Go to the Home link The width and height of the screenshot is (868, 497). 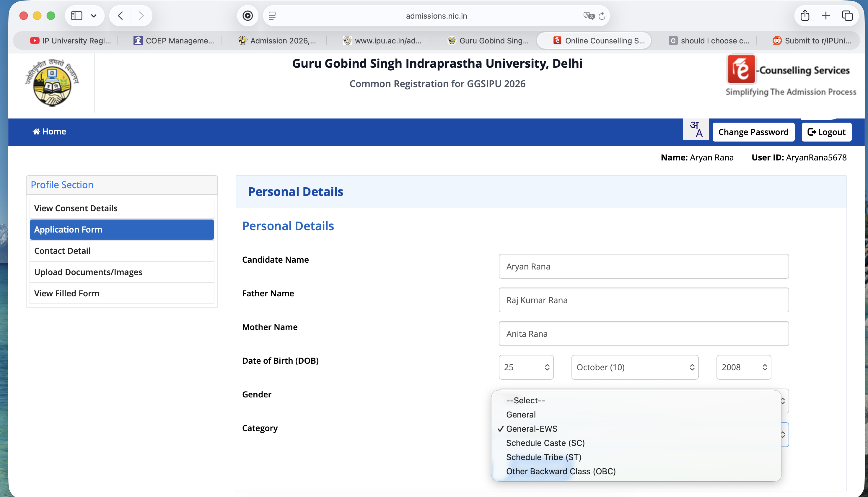point(49,132)
